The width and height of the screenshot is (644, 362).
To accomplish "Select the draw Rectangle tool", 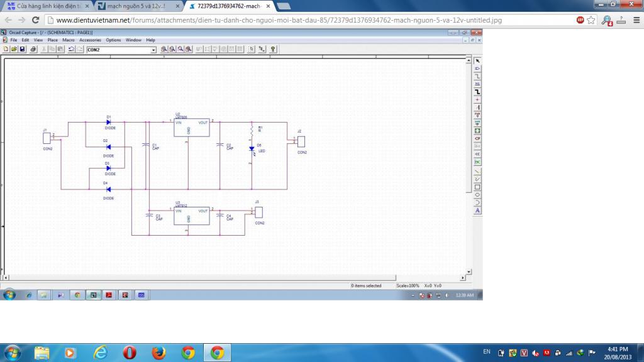I will tap(477, 187).
